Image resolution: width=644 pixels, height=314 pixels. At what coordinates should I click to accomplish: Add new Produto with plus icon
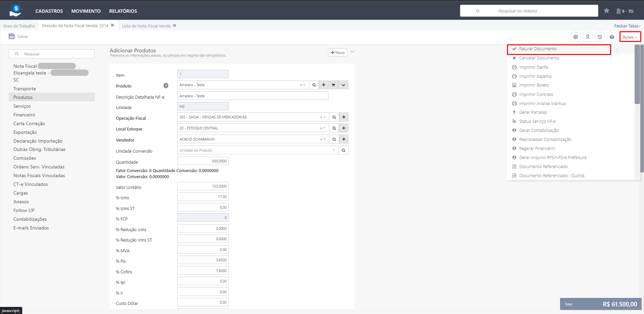click(324, 85)
